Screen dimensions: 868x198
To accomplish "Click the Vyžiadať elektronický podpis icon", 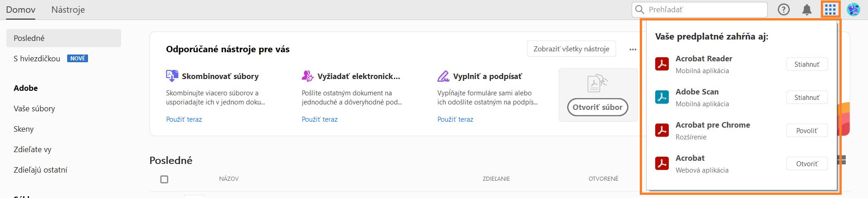I will [308, 76].
